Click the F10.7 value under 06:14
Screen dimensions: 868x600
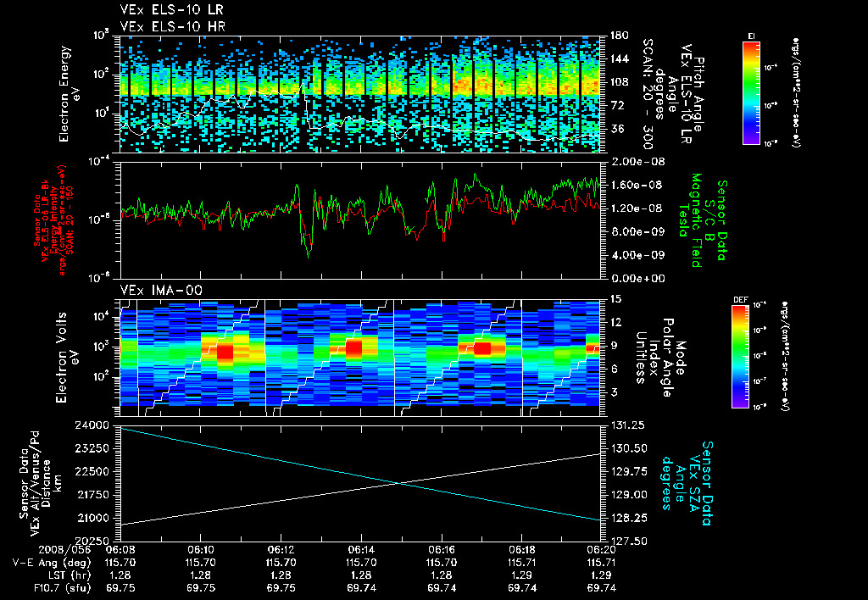(x=361, y=588)
